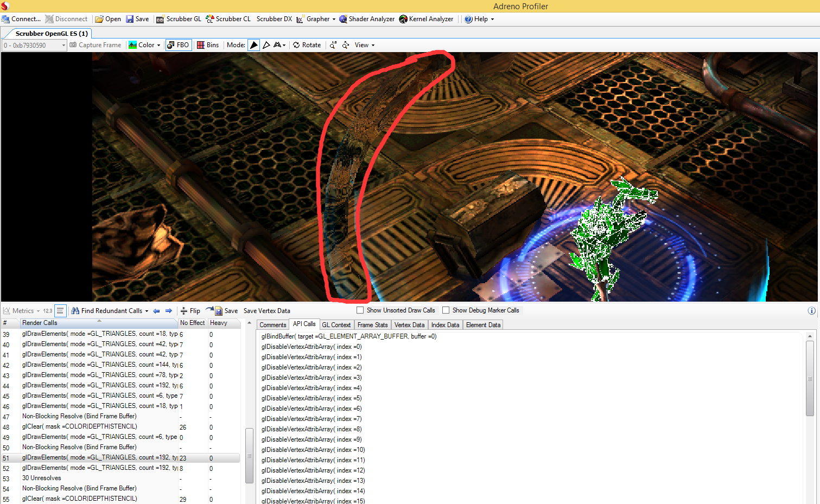Image resolution: width=820 pixels, height=504 pixels.
Task: Toggle the Bins grid overlay
Action: tap(208, 45)
